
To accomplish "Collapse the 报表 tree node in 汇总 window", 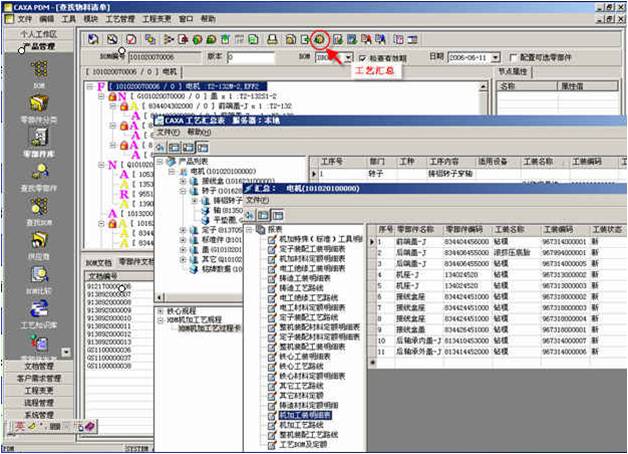I will click(249, 229).
